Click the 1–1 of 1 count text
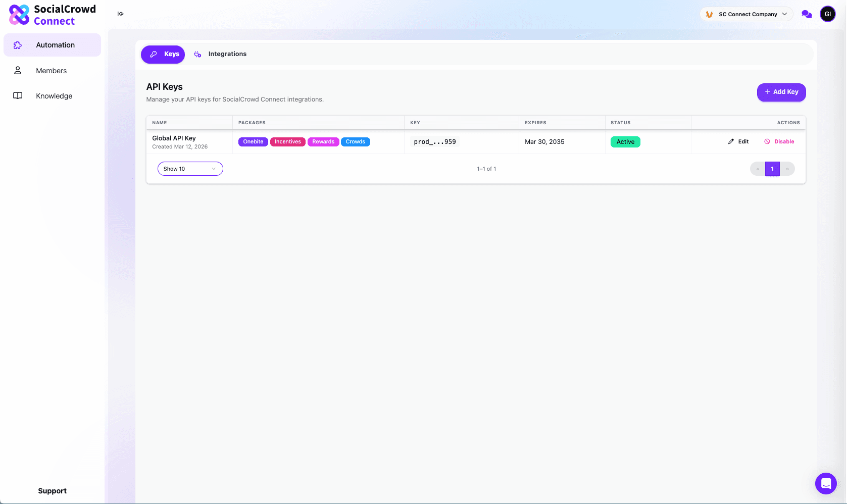This screenshot has height=504, width=847. click(486, 169)
